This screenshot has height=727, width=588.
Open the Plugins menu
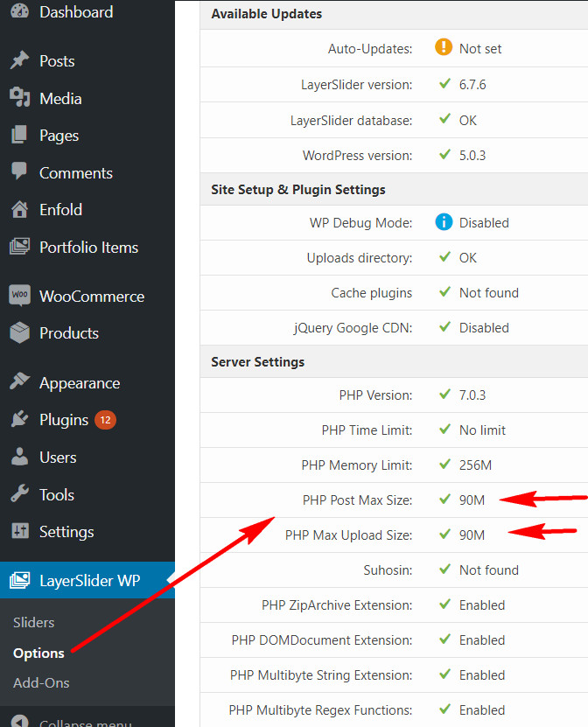[x=64, y=420]
